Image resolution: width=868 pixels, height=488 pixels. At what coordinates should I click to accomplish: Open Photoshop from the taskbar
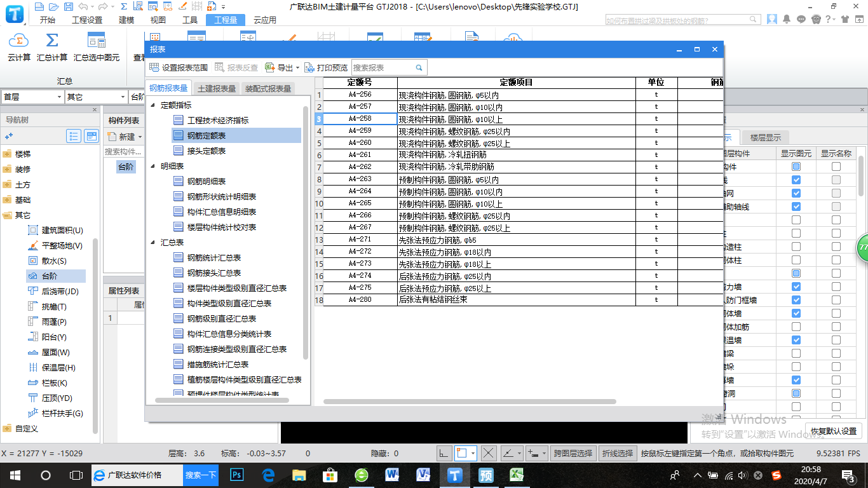[x=237, y=475]
